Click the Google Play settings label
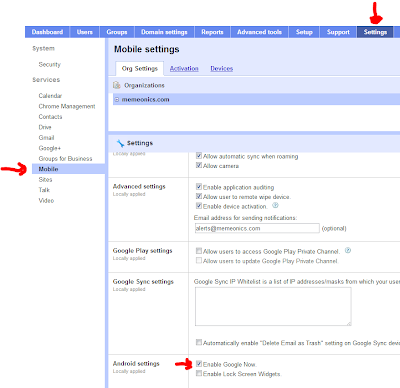This screenshot has height=388, width=400. point(142,251)
